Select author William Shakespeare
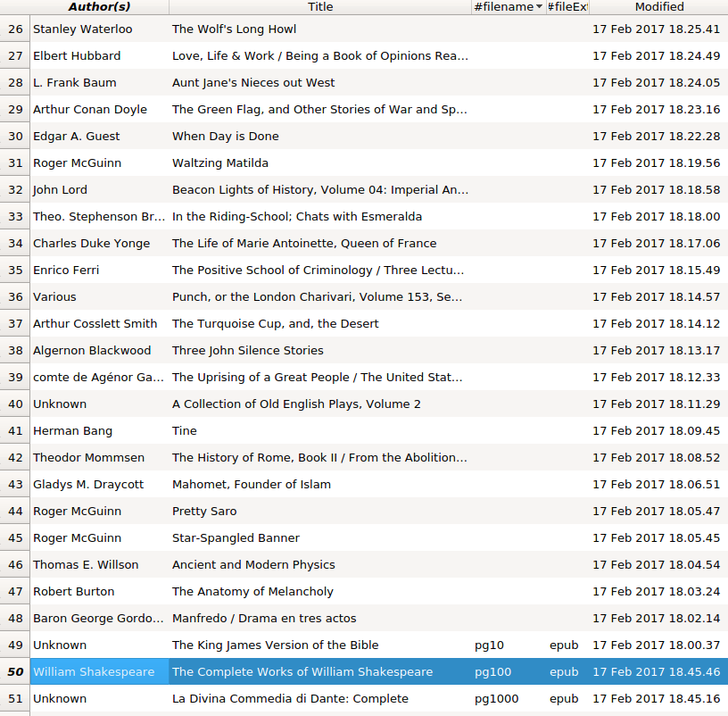This screenshot has width=728, height=716. click(x=94, y=672)
